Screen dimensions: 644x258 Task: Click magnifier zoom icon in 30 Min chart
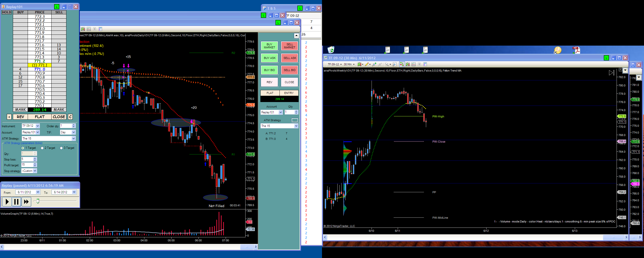tap(394, 64)
